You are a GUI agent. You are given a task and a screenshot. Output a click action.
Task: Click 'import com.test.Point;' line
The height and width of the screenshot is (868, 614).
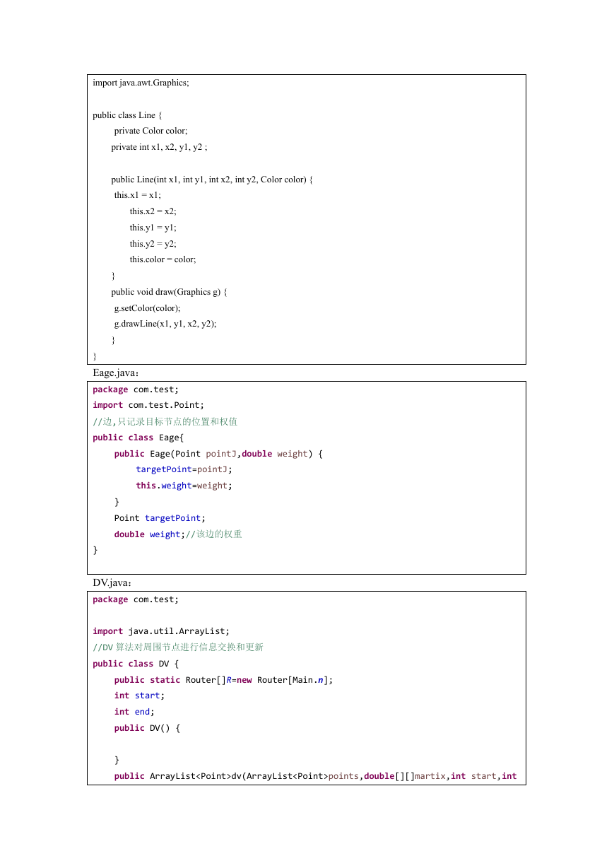coord(148,405)
